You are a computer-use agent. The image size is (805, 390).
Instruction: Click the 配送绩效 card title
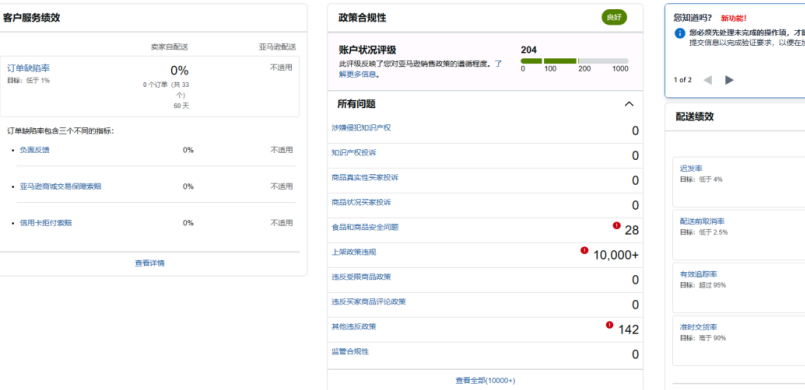695,116
